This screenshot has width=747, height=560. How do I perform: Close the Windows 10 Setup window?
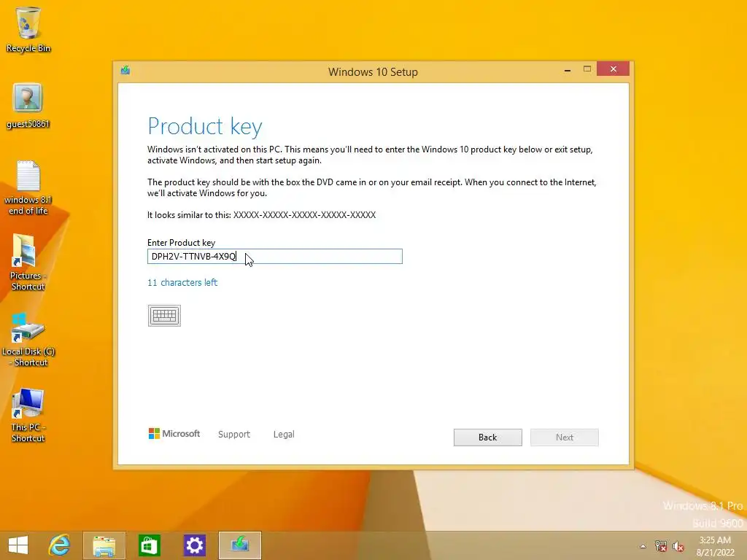[613, 69]
